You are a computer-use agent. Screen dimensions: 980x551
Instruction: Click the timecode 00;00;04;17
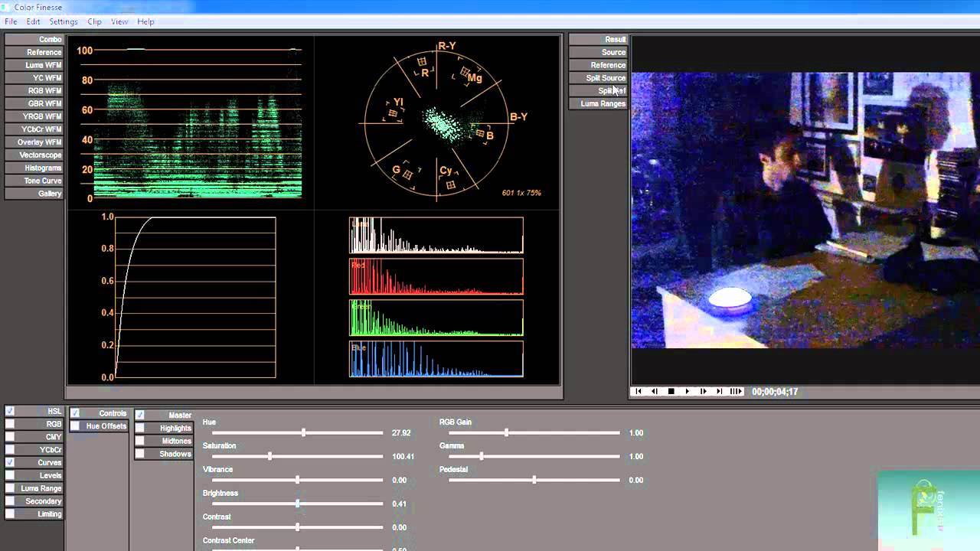pos(775,392)
